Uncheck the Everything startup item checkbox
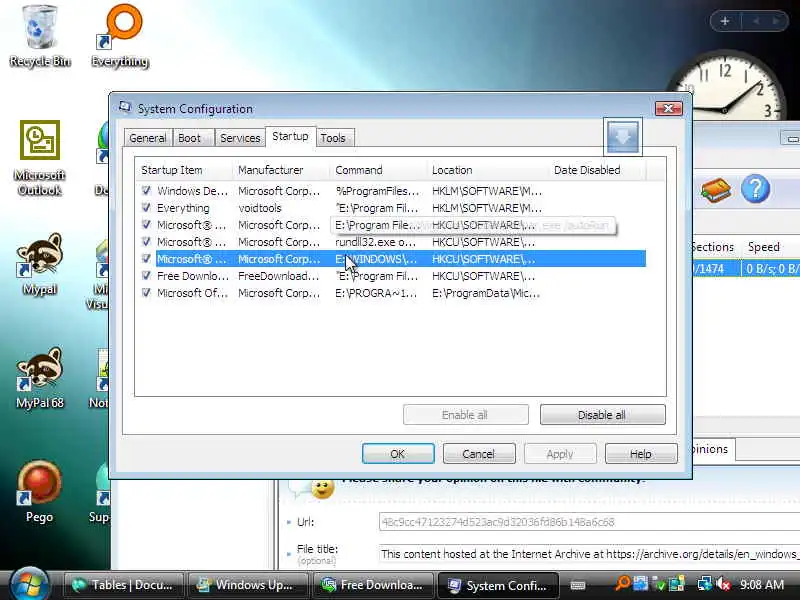This screenshot has width=800, height=600. [146, 208]
